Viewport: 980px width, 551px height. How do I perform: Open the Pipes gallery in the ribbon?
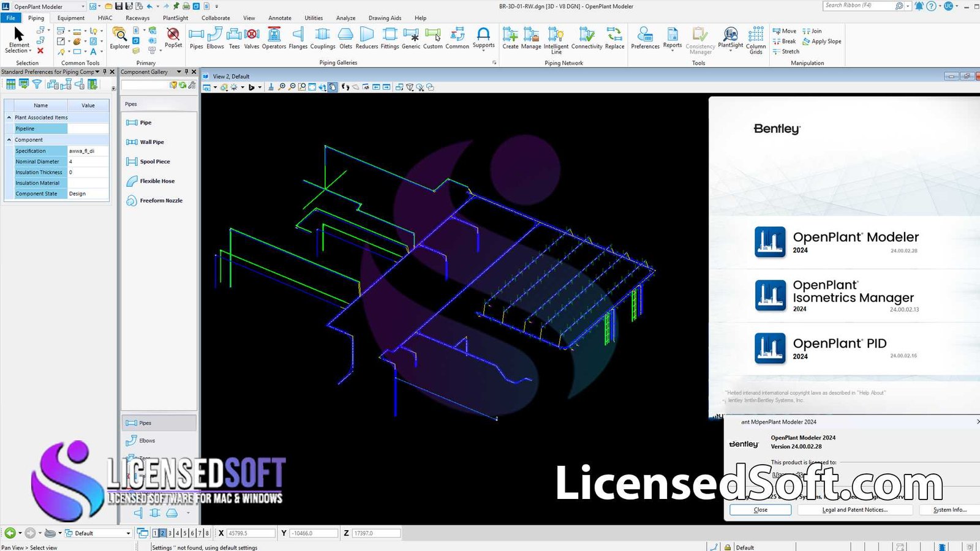coord(196,38)
